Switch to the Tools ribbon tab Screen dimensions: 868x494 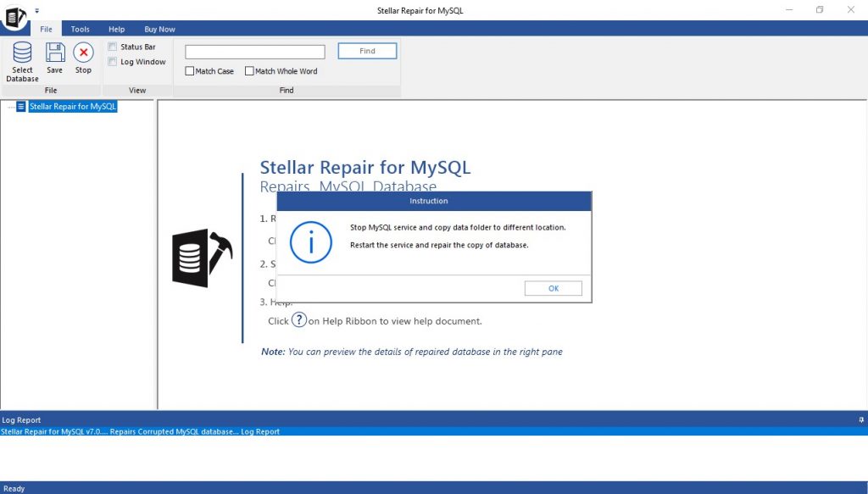pyautogui.click(x=80, y=29)
